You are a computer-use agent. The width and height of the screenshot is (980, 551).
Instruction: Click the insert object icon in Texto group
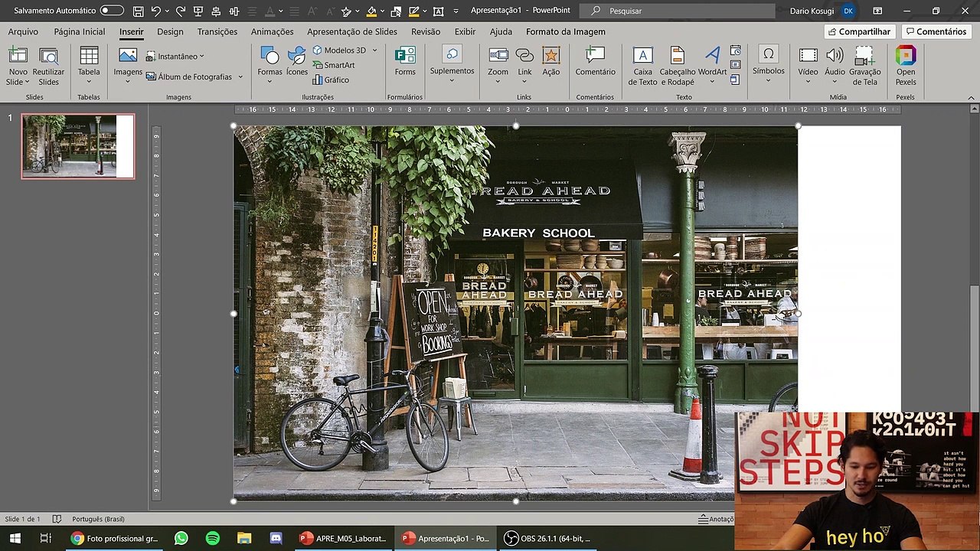736,80
